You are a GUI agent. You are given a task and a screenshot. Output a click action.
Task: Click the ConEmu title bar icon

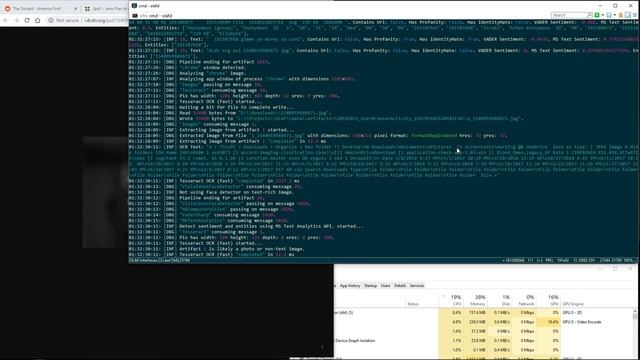point(134,6)
